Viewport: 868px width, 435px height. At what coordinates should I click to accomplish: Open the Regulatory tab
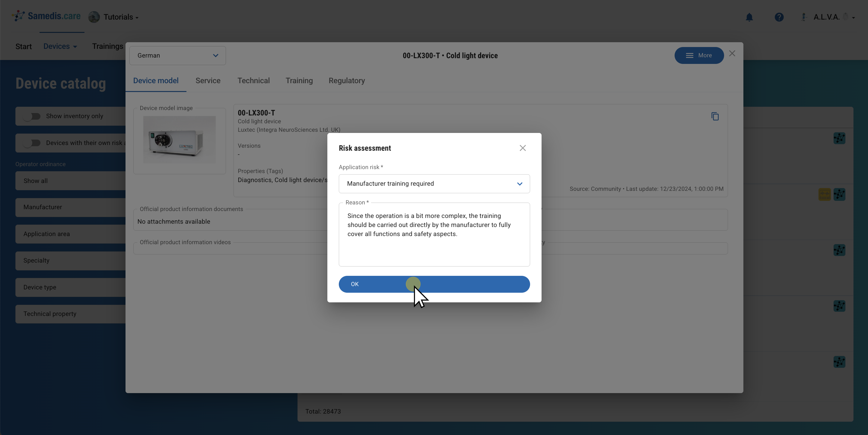(x=346, y=81)
